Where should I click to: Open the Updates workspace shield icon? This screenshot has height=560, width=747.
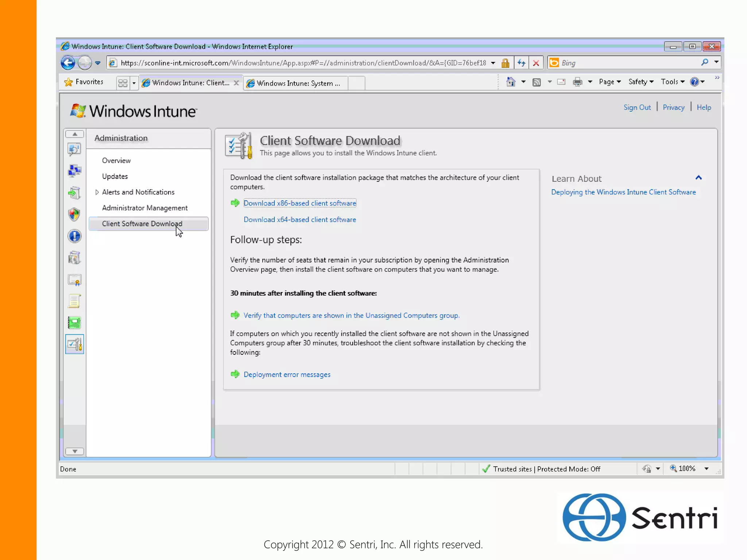pos(74,214)
